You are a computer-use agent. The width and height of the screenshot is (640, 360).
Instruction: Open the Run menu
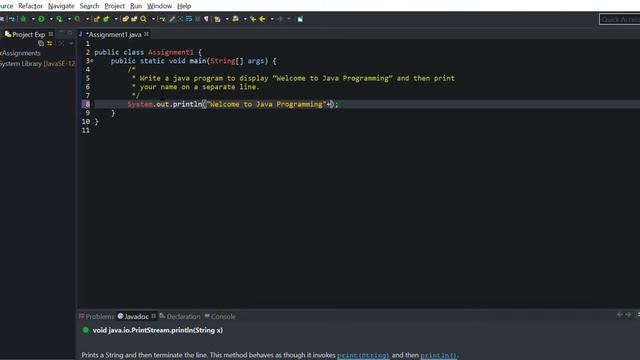136,6
